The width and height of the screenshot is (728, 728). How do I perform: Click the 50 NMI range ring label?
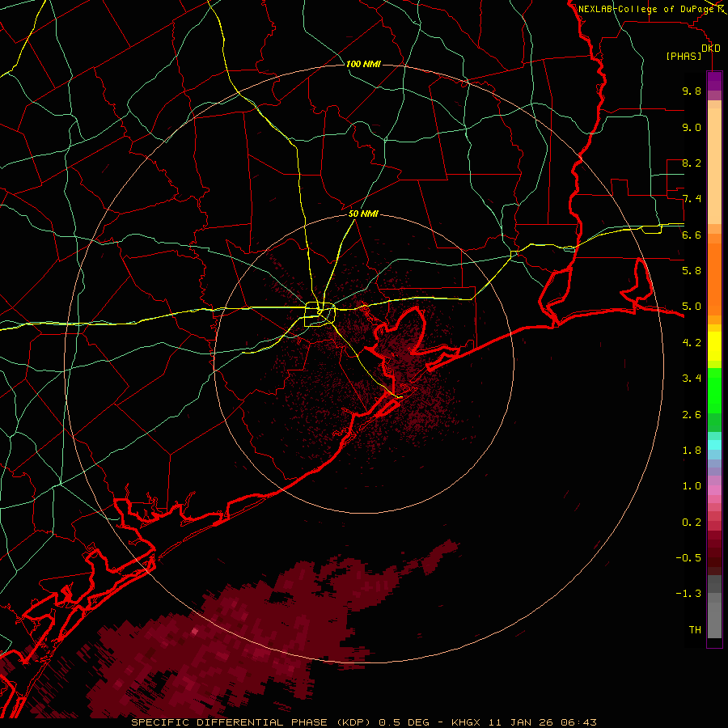363,214
